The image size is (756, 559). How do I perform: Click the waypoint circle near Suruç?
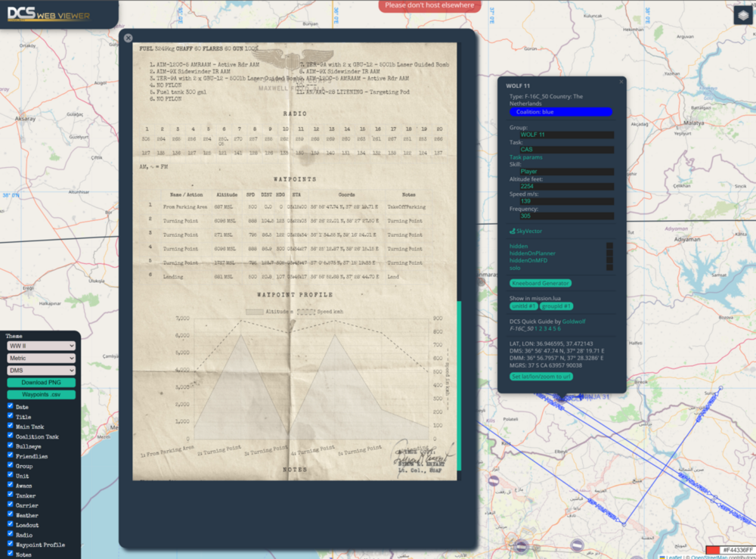click(720, 388)
